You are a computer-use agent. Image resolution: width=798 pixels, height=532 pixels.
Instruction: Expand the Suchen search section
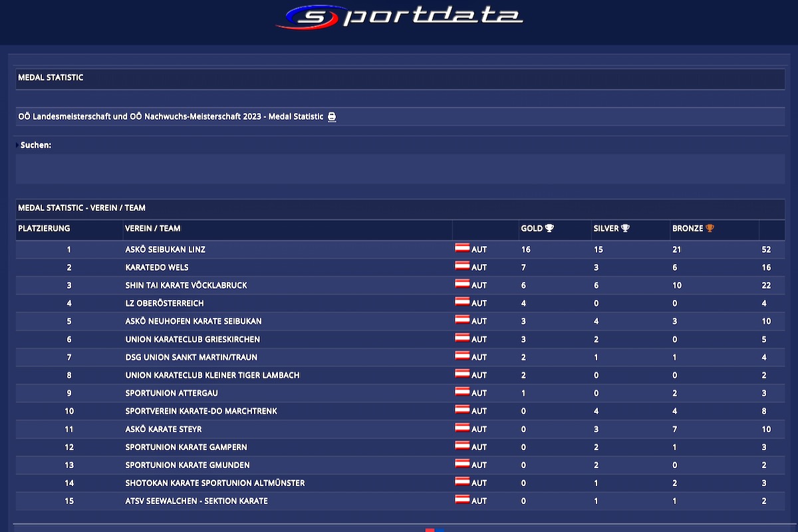[x=35, y=145]
